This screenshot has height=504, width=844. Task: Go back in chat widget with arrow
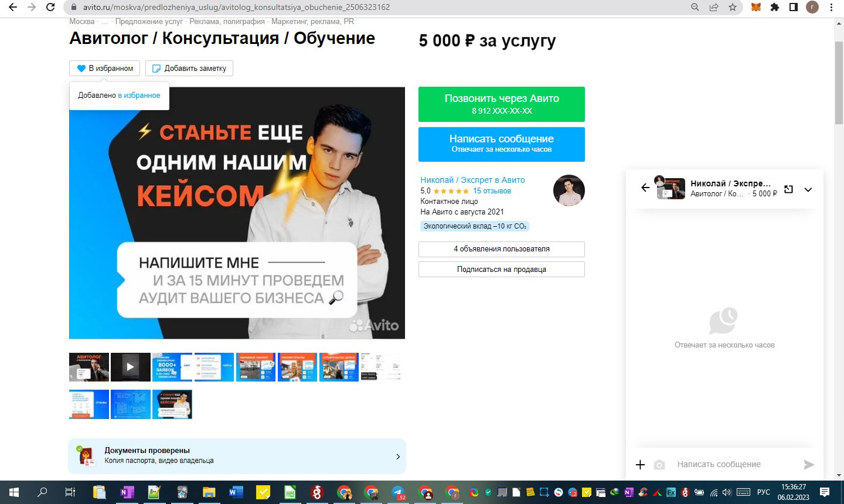(645, 188)
